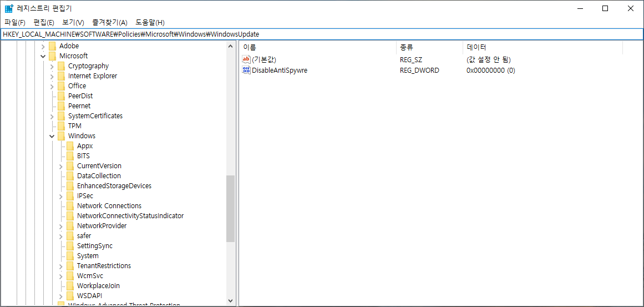Screen dimensions: 644x307
Task: Click the EnhancedStorageDevices folder icon
Action: tap(70, 186)
